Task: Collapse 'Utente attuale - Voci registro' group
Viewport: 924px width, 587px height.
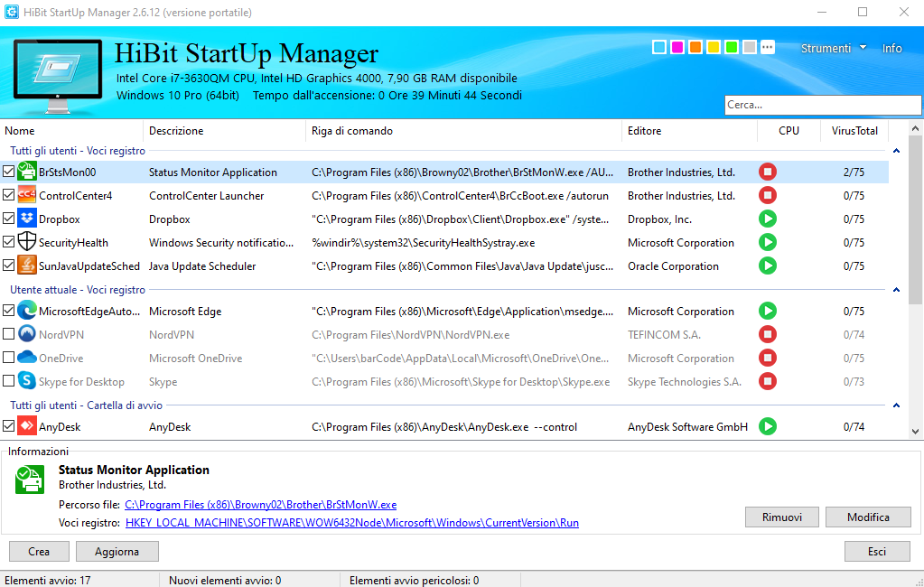Action: [896, 290]
